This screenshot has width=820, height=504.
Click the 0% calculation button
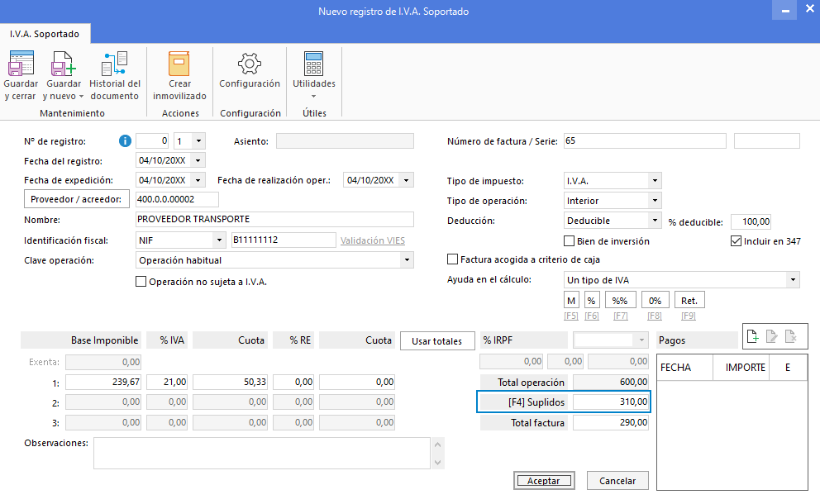656,301
